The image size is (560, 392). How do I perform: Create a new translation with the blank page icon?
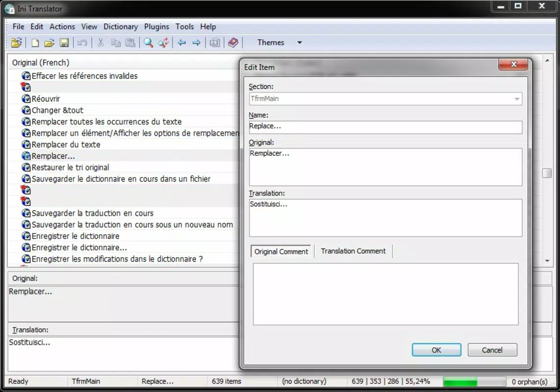coord(35,43)
